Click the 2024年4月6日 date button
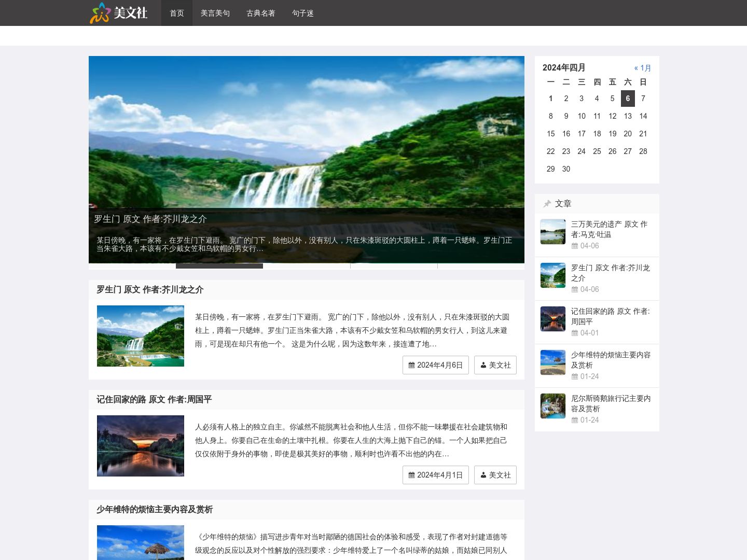The width and height of the screenshot is (747, 560). pyautogui.click(x=436, y=365)
